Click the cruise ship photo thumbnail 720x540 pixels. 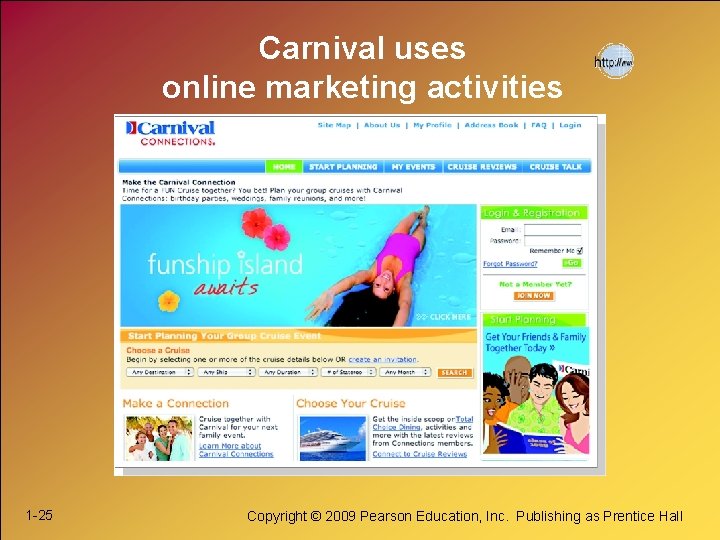pyautogui.click(x=332, y=438)
